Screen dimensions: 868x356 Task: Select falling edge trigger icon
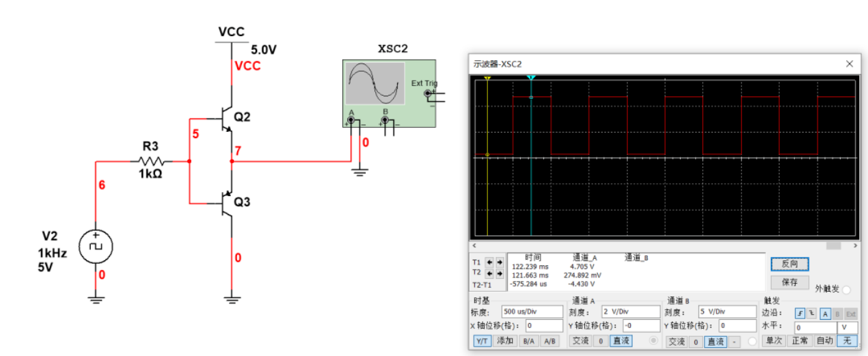[812, 313]
